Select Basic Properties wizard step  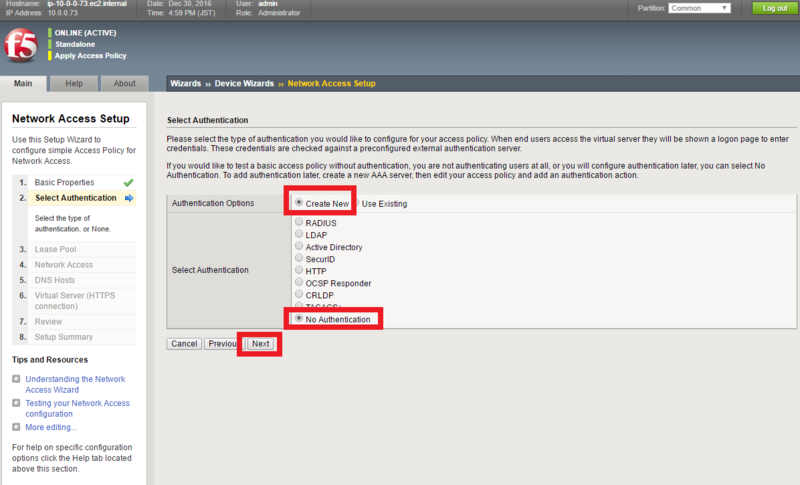tap(64, 183)
